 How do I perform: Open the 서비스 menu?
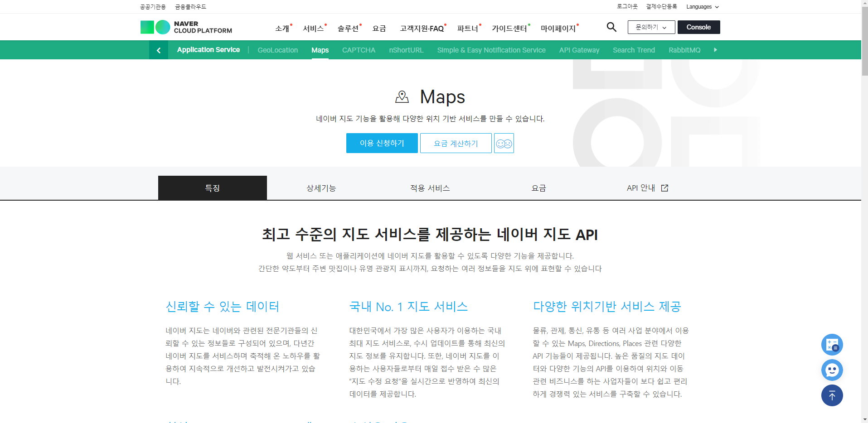pyautogui.click(x=314, y=28)
